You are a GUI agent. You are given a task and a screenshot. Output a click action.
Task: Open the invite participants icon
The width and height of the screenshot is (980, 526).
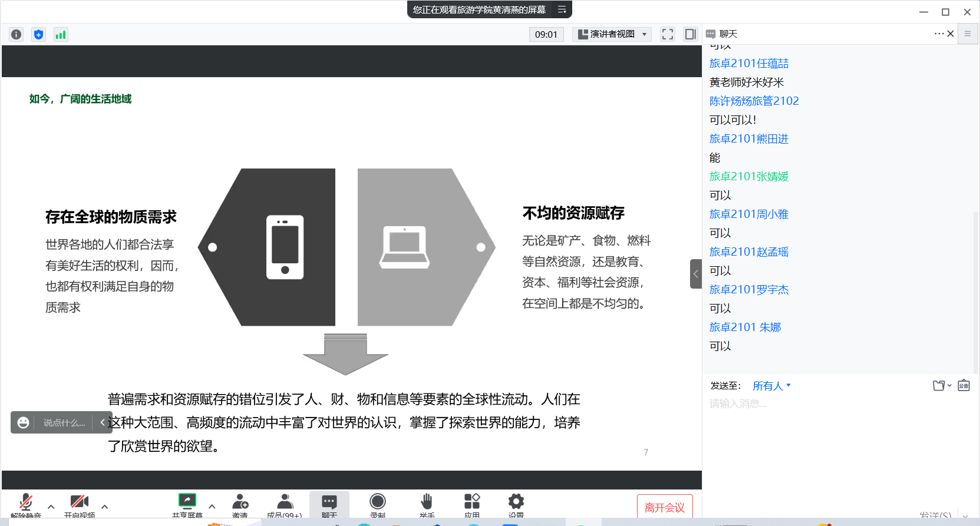click(240, 502)
